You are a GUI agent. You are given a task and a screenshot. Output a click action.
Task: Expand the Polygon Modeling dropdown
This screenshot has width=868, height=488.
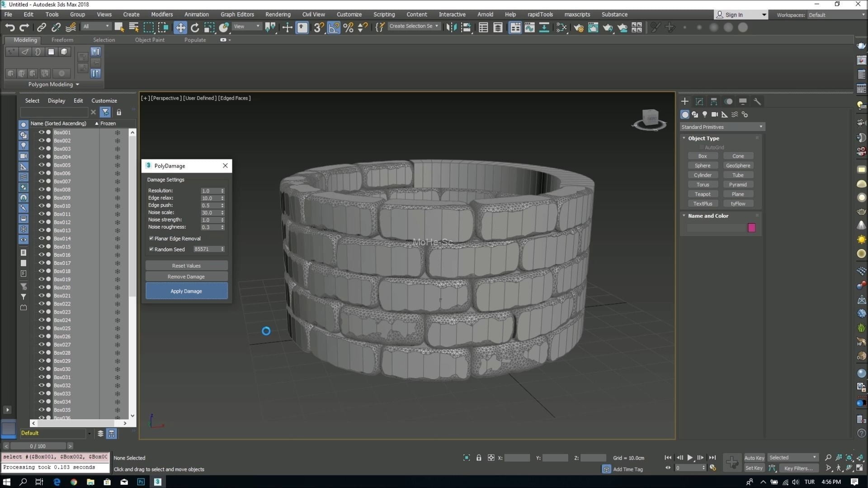pyautogui.click(x=53, y=84)
